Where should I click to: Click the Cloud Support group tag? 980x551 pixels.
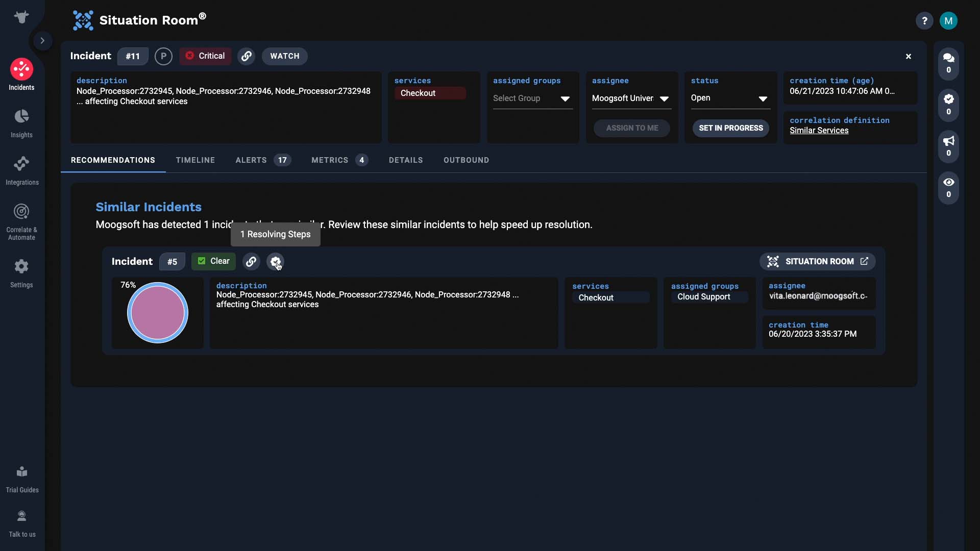click(x=709, y=297)
